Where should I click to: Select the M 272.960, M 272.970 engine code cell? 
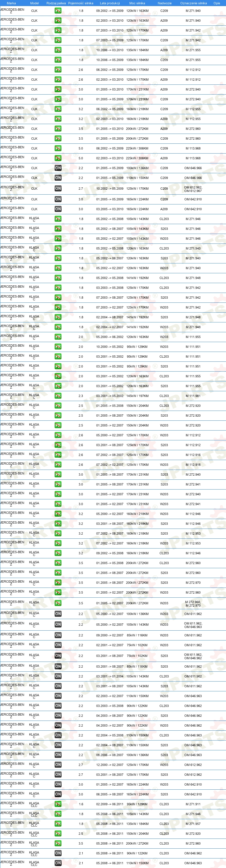[193, 603]
